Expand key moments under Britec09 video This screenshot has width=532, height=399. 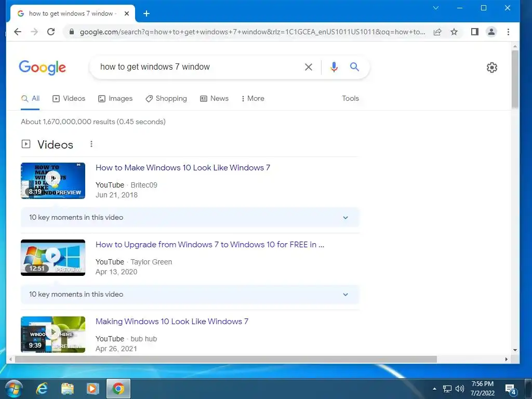[x=190, y=218]
